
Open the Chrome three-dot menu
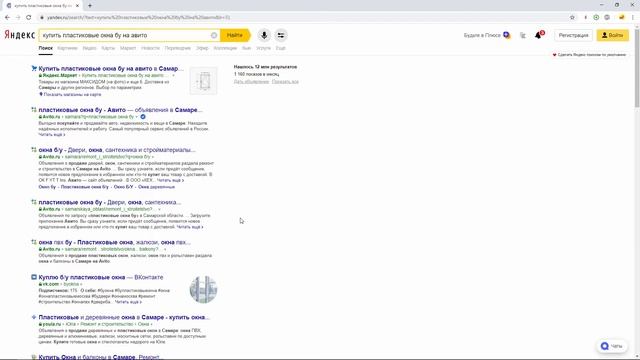tap(633, 17)
